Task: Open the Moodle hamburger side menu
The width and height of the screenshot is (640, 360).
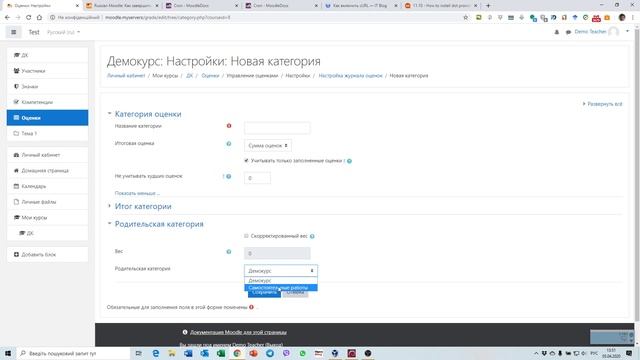Action: click(x=13, y=32)
